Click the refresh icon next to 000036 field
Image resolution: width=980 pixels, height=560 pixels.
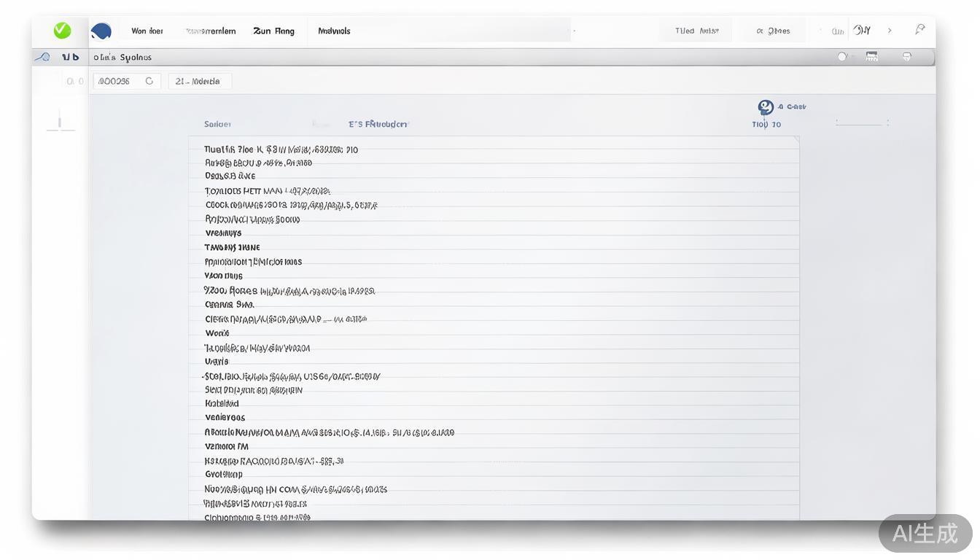[x=149, y=81]
